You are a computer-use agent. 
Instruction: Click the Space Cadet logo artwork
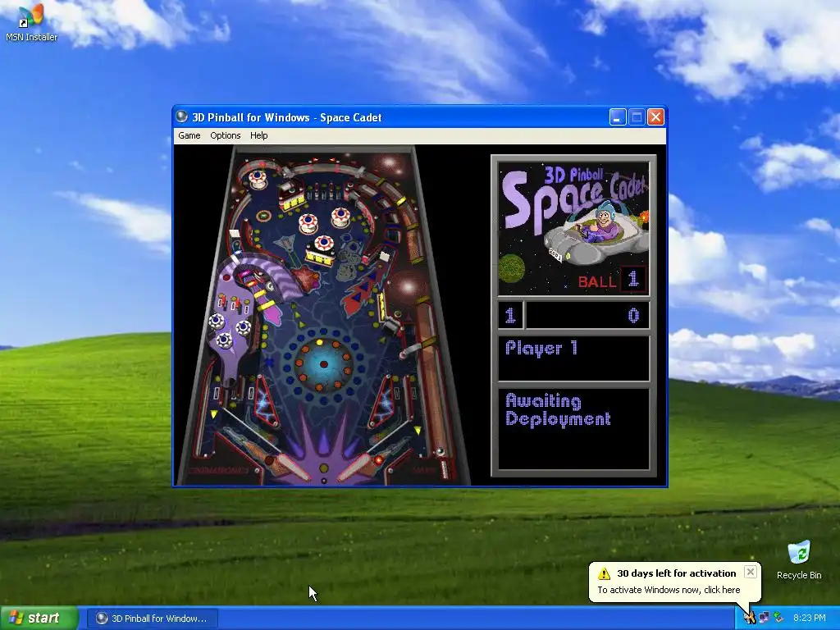coord(573,228)
